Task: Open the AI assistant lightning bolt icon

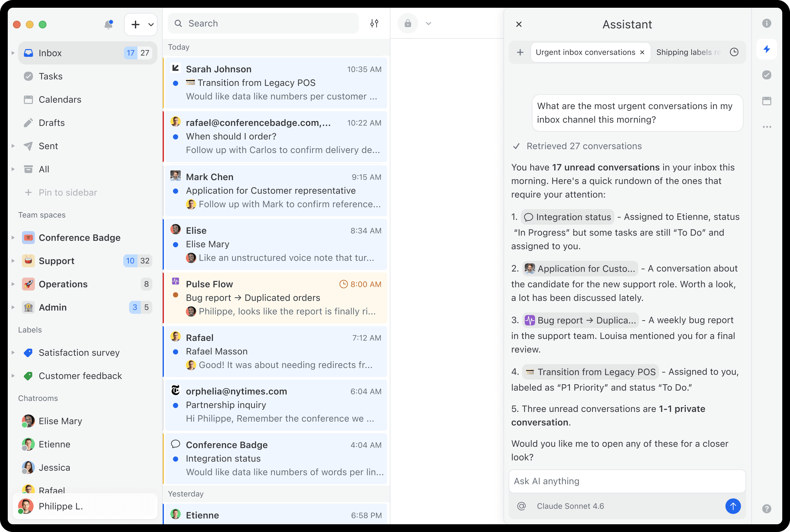Action: [766, 49]
